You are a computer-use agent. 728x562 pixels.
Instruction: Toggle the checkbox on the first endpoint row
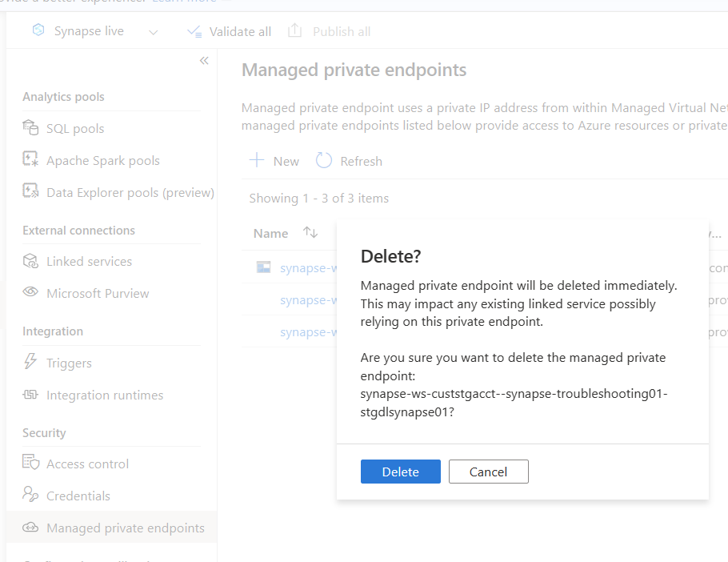click(x=263, y=267)
